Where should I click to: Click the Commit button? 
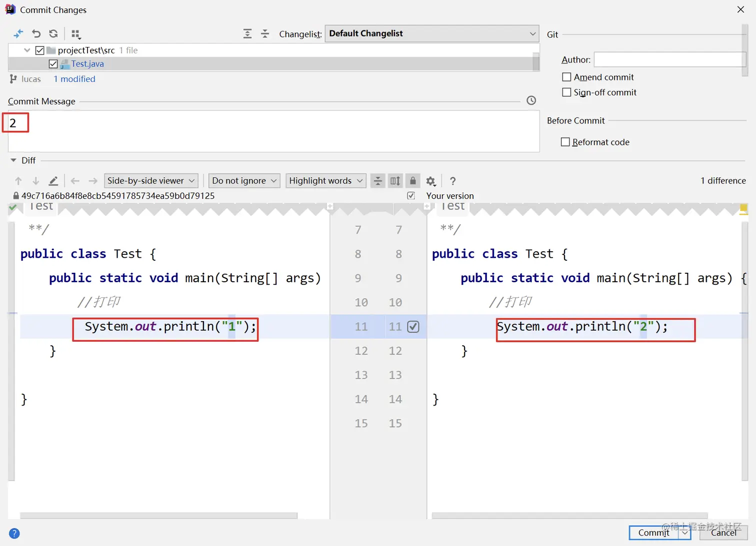(x=653, y=533)
